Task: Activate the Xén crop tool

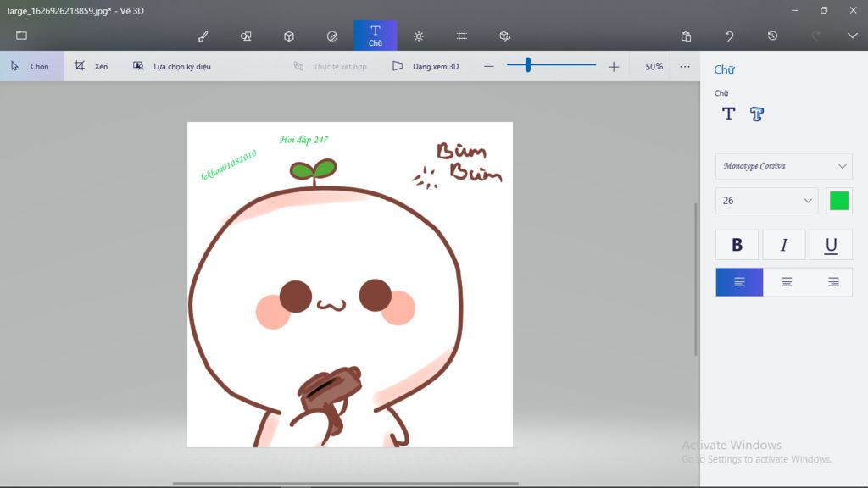Action: coord(92,66)
